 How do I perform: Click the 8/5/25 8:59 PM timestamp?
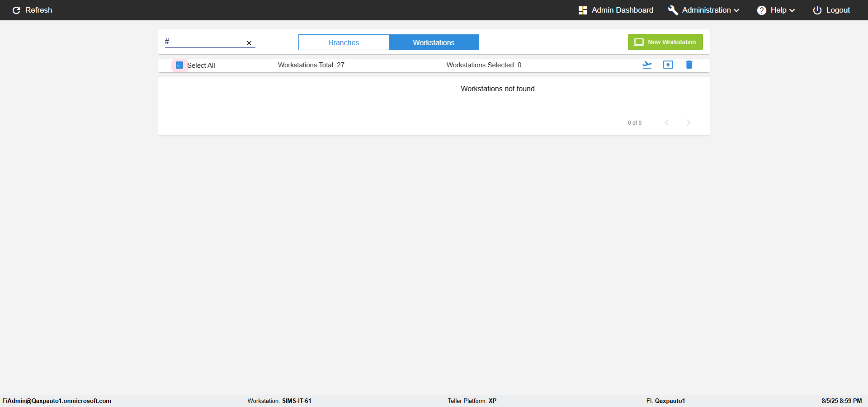(x=841, y=401)
